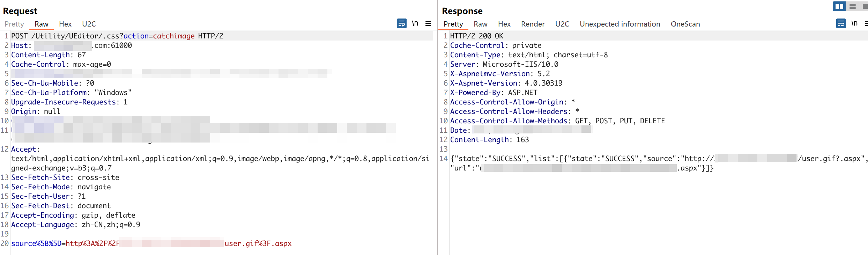Click the Request panel title
This screenshot has width=868, height=255.
(x=20, y=11)
